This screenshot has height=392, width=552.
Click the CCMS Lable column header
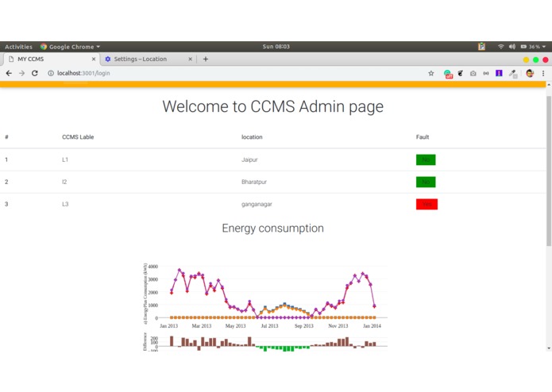coord(78,137)
